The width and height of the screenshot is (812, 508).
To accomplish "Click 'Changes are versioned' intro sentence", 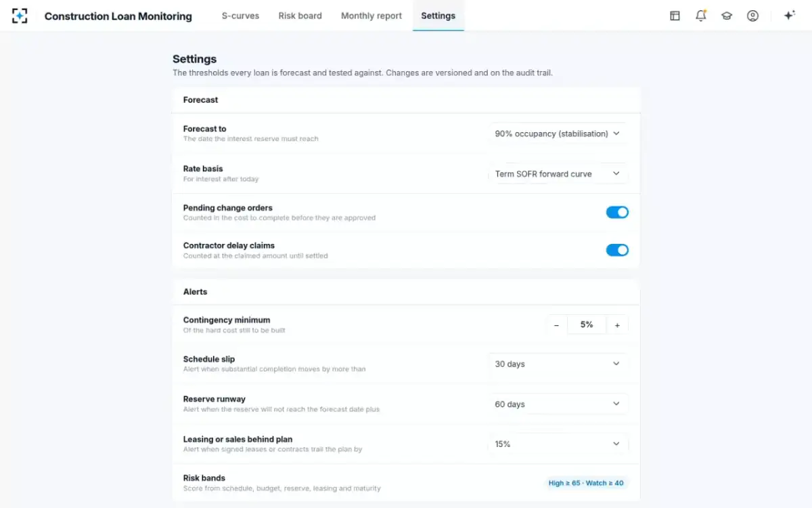I will point(468,72).
